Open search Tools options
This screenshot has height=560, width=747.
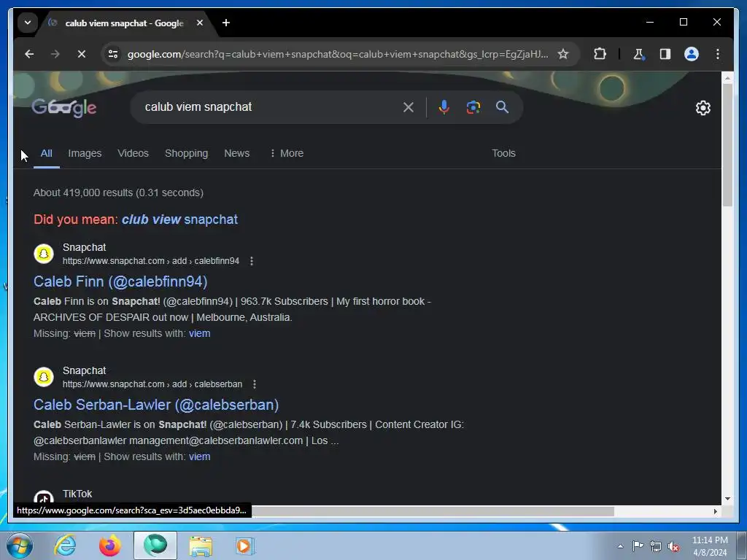pos(503,153)
